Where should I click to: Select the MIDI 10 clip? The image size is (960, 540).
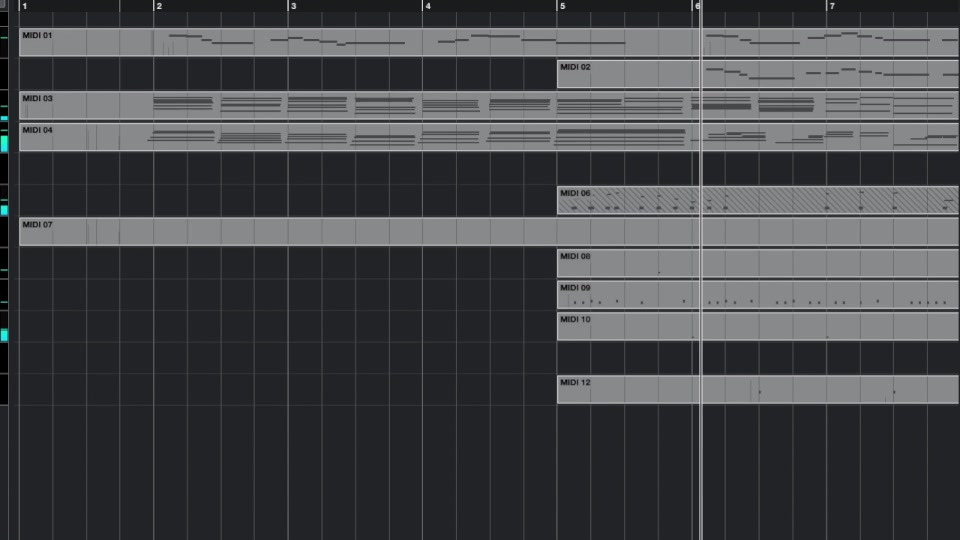click(758, 326)
